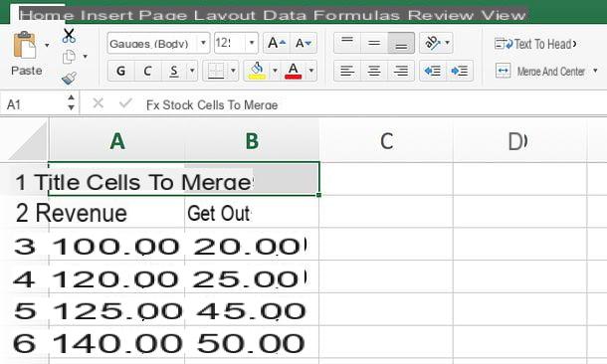Open the Review tab
This screenshot has height=364, width=607.
tap(440, 16)
